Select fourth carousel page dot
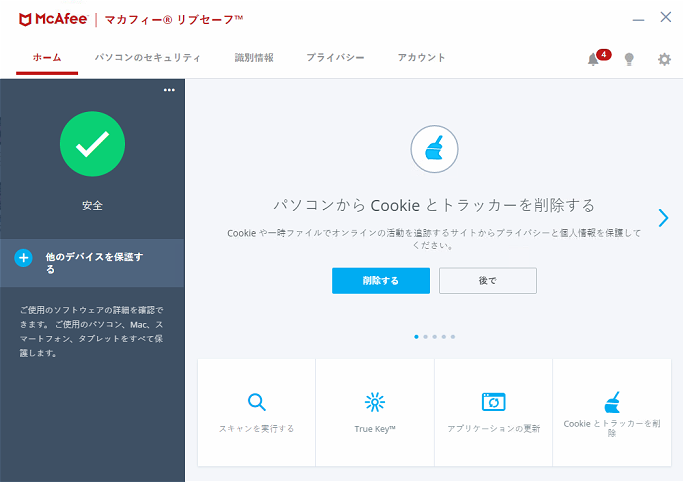The height and width of the screenshot is (482, 684). pos(444,337)
